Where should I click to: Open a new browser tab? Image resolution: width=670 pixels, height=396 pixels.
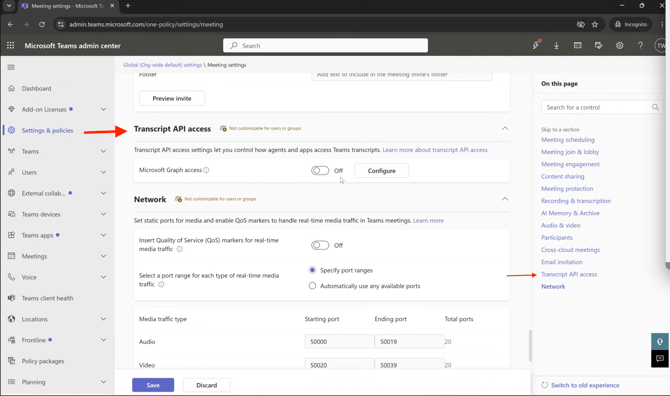click(x=128, y=6)
